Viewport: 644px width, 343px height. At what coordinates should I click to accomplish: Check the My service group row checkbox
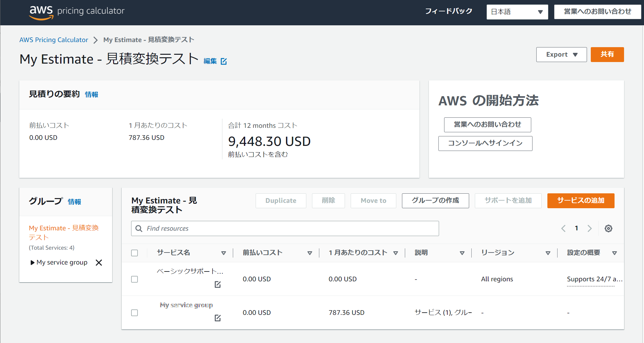click(x=135, y=313)
